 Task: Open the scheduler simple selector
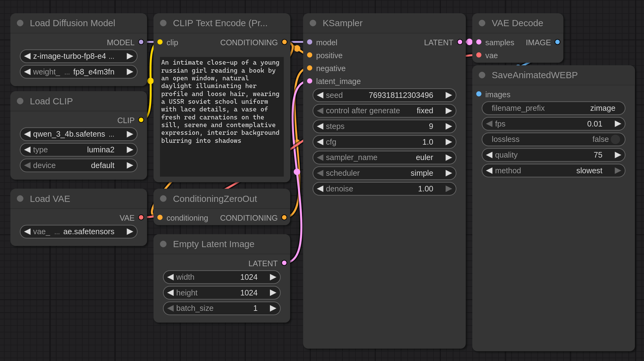(384, 173)
